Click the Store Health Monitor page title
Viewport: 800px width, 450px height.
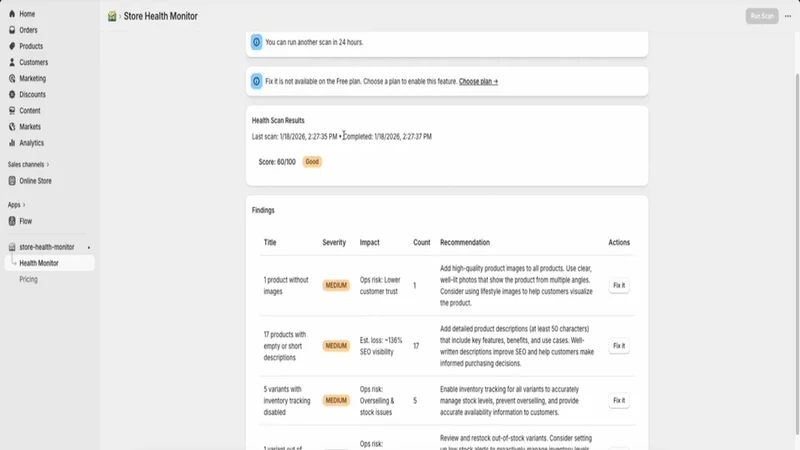tap(160, 16)
